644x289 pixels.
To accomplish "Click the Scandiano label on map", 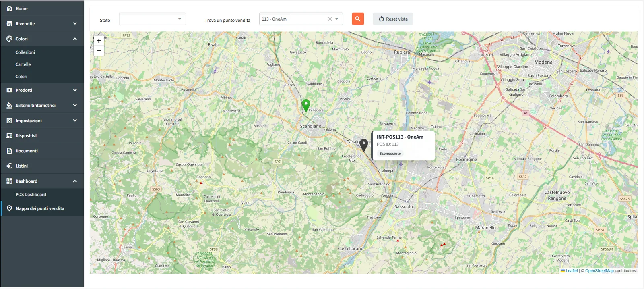I will coord(311,126).
